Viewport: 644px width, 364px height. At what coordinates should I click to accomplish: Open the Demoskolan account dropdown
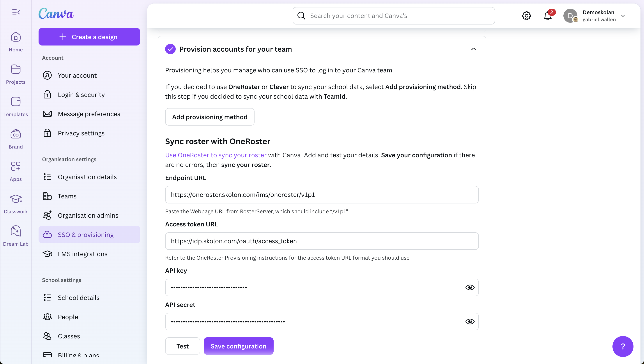(623, 16)
